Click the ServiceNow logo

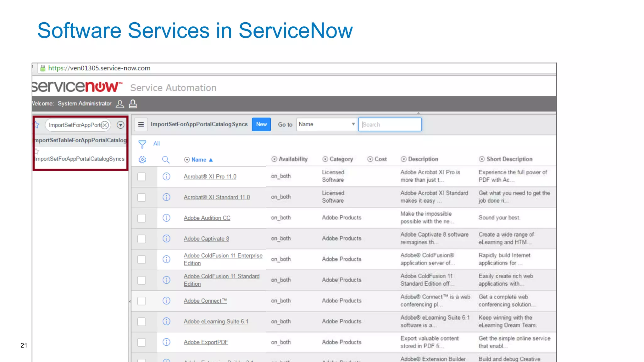[77, 86]
